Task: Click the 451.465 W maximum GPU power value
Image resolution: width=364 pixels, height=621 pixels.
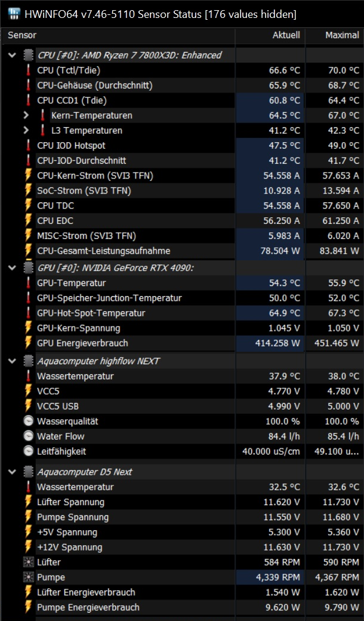Action: (337, 343)
